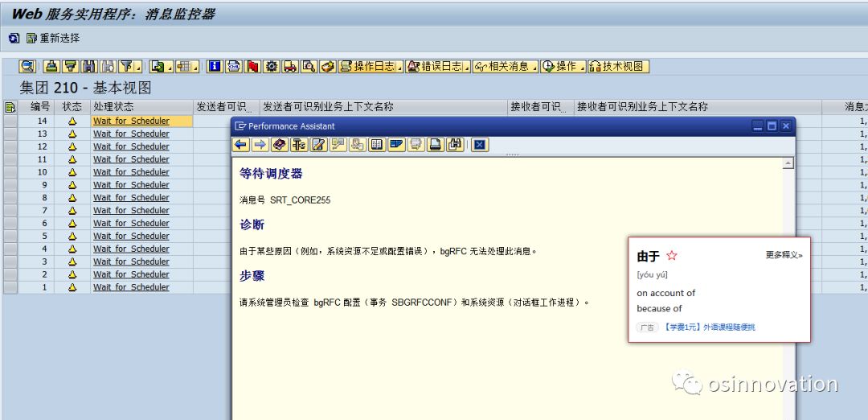The height and width of the screenshot is (420, 868).
Task: Click the Set filter funnel icon
Action: click(126, 67)
